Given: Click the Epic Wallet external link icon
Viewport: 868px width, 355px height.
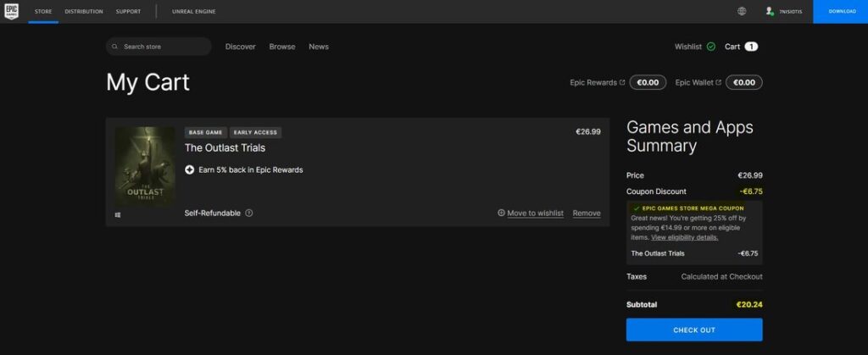Looking at the screenshot, I should pyautogui.click(x=718, y=82).
